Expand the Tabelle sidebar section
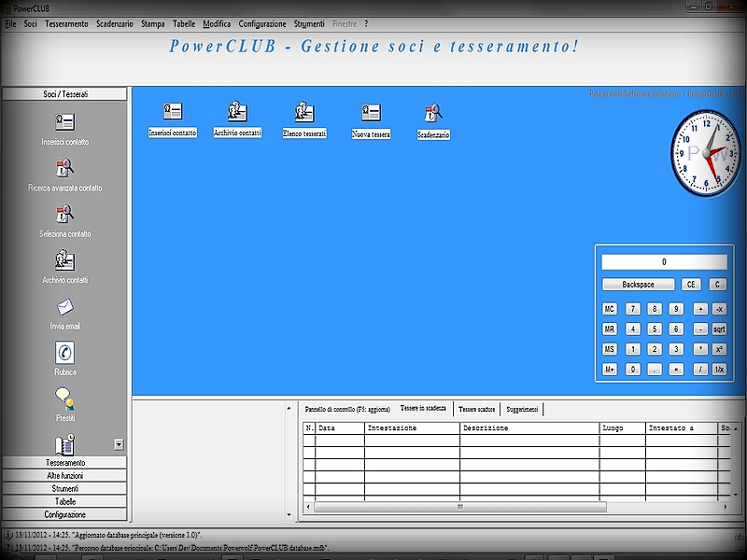The width and height of the screenshot is (747, 560). coord(64,501)
